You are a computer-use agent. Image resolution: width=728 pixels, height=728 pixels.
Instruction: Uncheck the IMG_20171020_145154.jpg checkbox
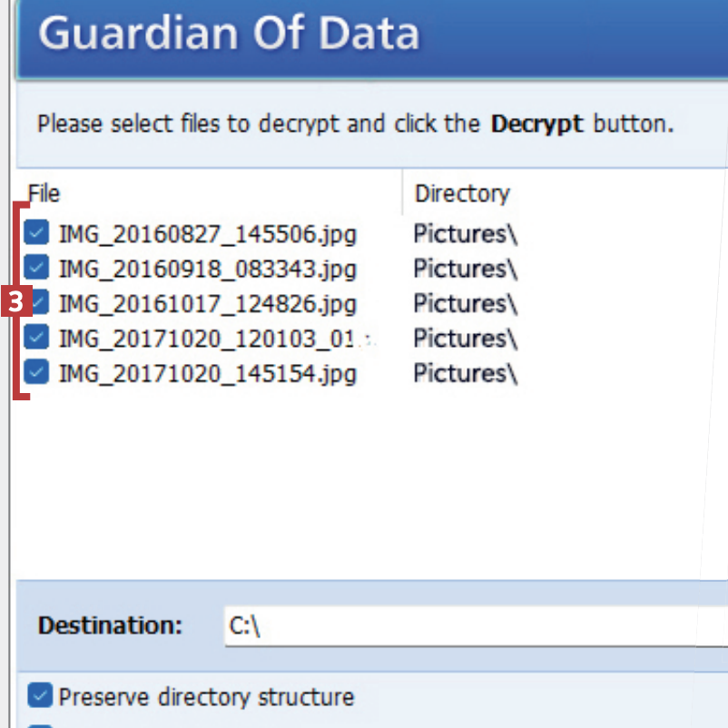click(x=37, y=372)
